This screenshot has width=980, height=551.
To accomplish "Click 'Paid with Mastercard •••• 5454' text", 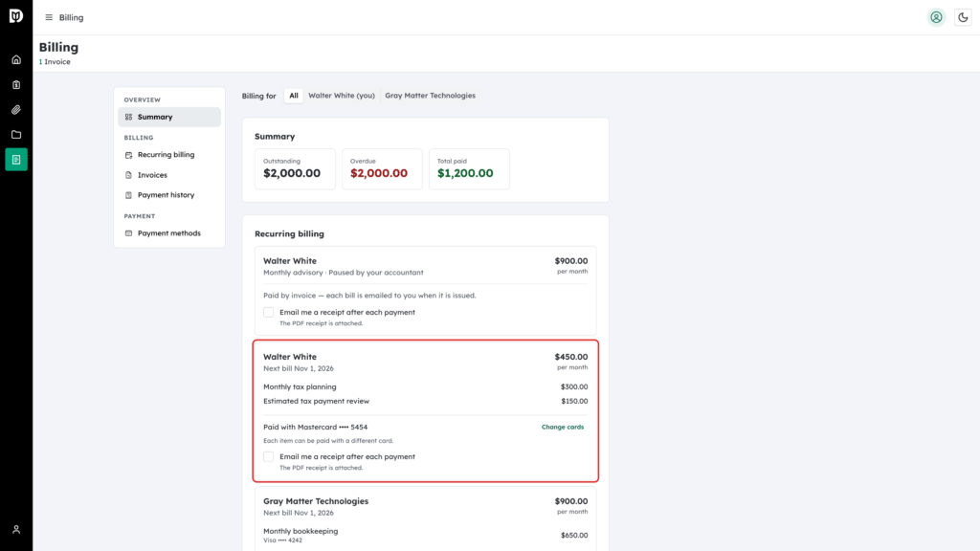I will click(315, 428).
